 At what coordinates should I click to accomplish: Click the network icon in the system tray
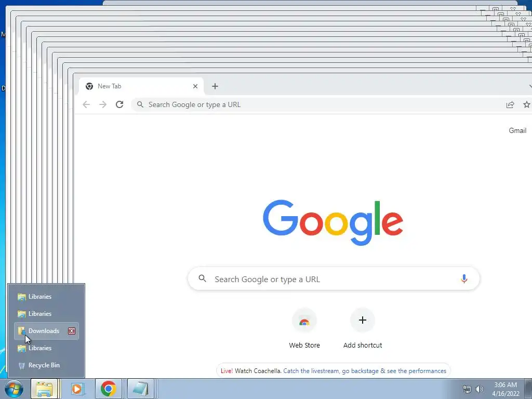(x=467, y=389)
